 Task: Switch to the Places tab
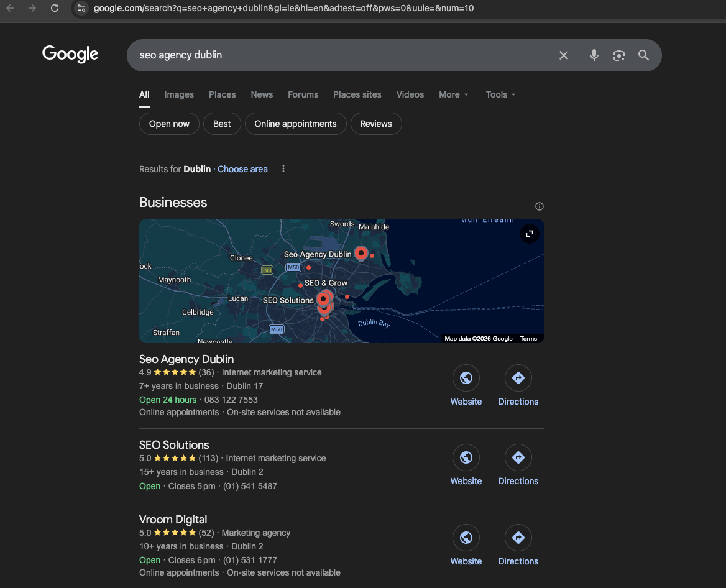pos(223,94)
